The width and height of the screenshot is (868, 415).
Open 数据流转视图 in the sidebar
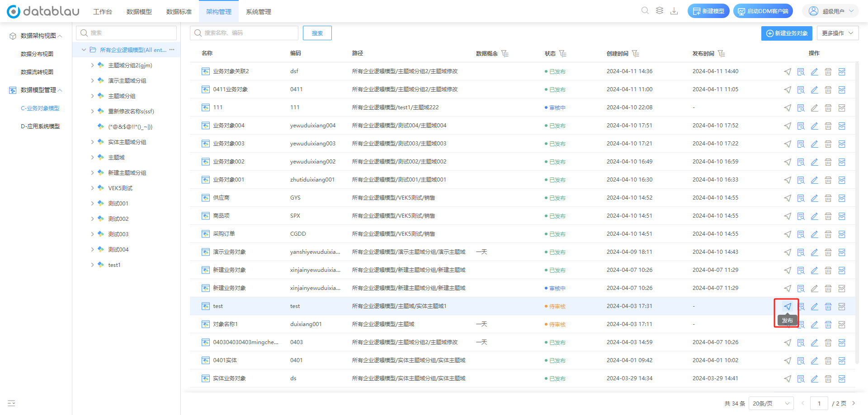37,72
